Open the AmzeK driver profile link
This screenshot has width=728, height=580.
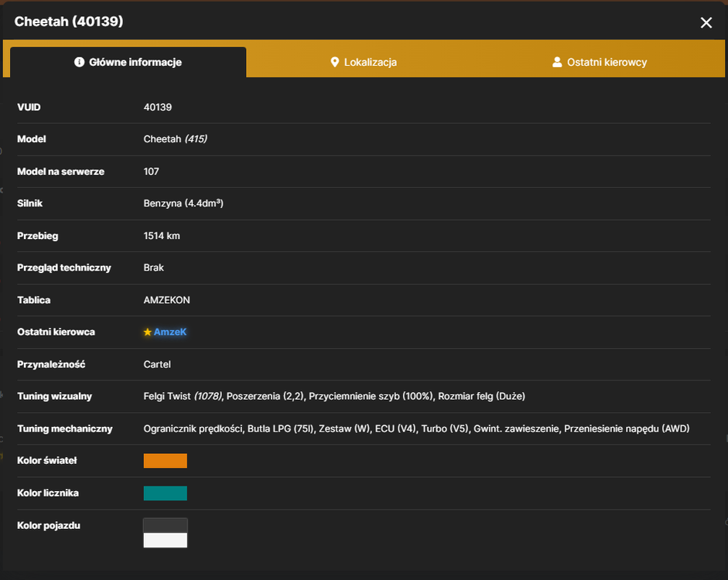[170, 332]
